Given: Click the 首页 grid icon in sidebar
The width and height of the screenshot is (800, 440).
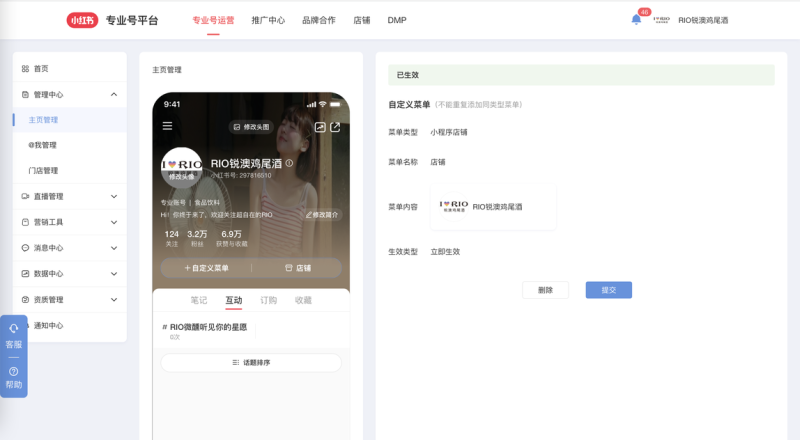Looking at the screenshot, I should 25,68.
